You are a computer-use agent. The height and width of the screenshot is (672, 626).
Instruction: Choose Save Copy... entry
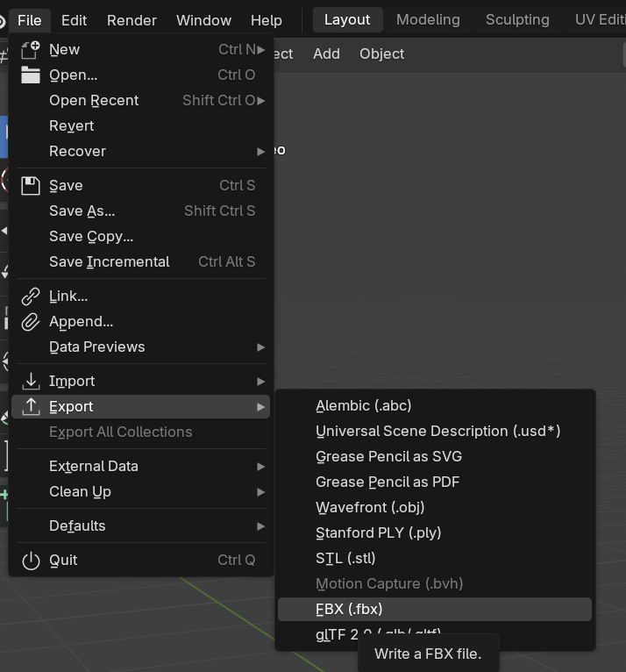pos(141,237)
